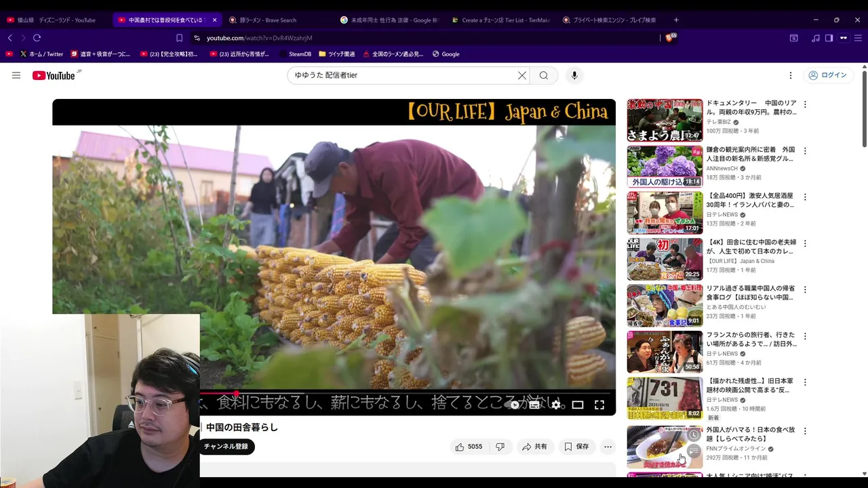Click the youtube.com address bar URL
Image resolution: width=868 pixels, height=488 pixels.
point(260,38)
